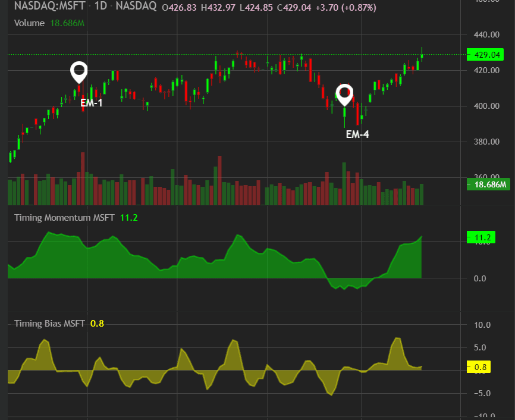Click the 420.00 price axis tick

(x=486, y=70)
